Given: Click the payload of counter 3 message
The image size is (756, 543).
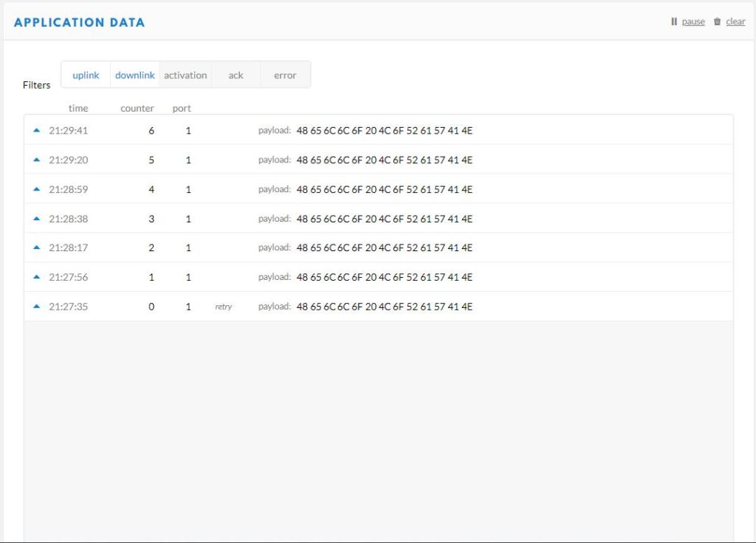Looking at the screenshot, I should tap(384, 219).
